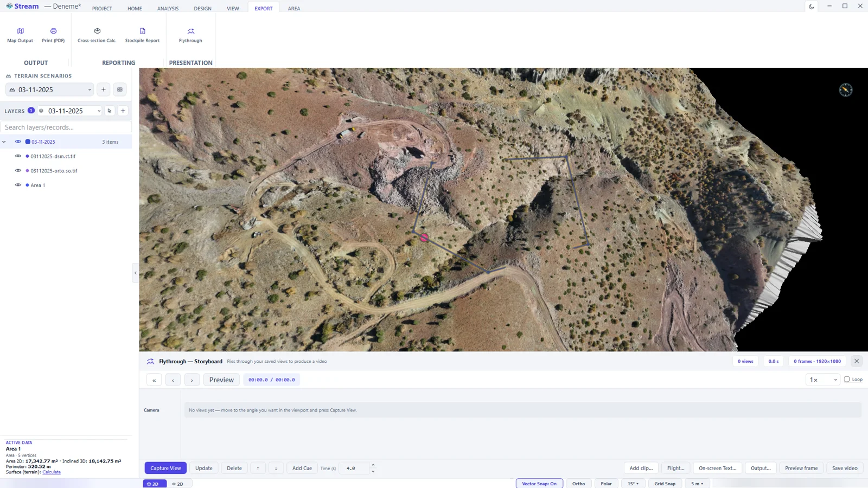The image size is (868, 488).
Task: Open the 15° polar angle dropdown
Action: click(x=633, y=484)
